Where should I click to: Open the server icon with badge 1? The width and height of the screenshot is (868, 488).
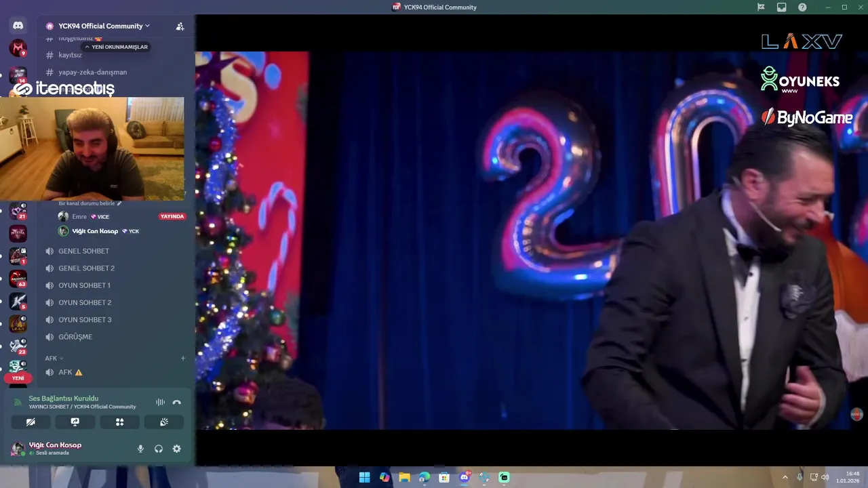click(x=18, y=256)
